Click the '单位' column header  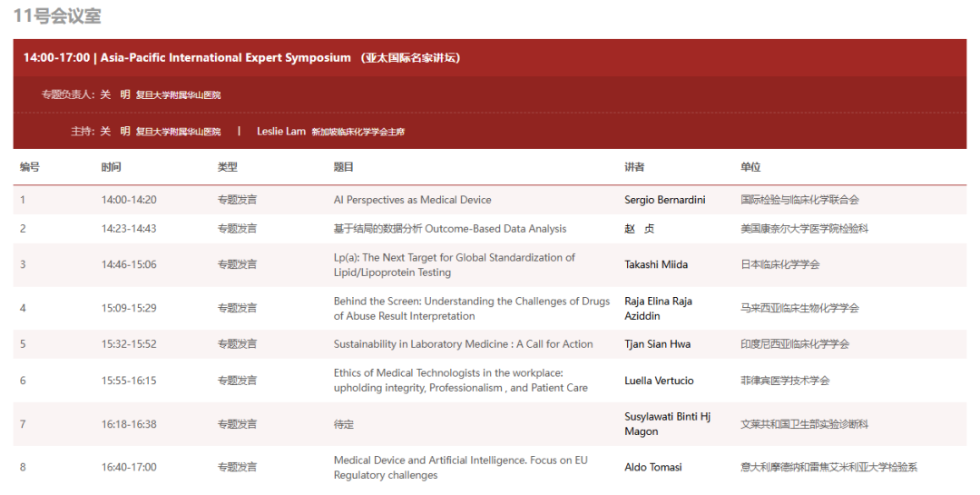tap(750, 167)
